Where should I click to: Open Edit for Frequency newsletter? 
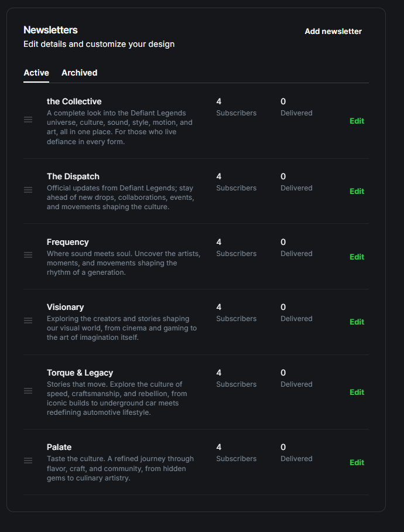(x=357, y=257)
